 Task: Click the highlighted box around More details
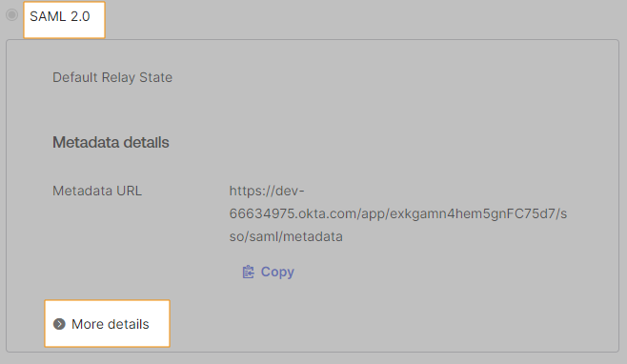tap(107, 324)
